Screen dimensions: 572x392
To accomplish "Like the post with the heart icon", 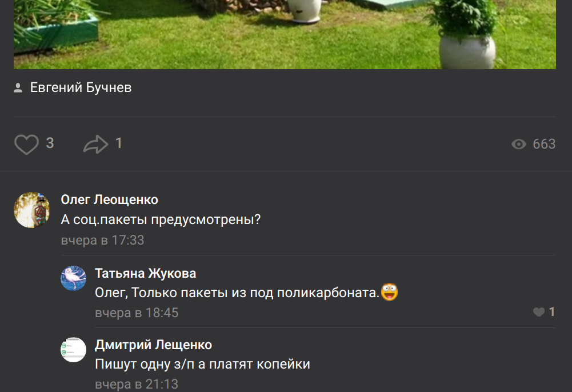I will click(26, 144).
